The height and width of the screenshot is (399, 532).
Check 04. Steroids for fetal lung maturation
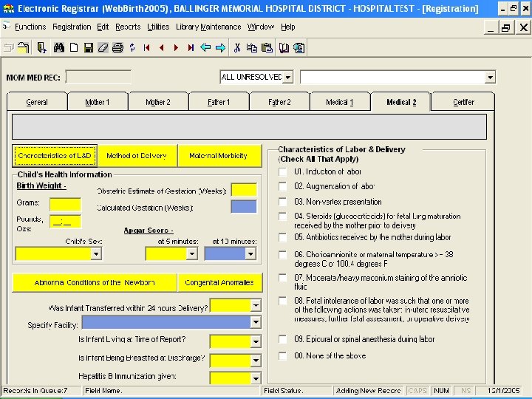point(282,216)
